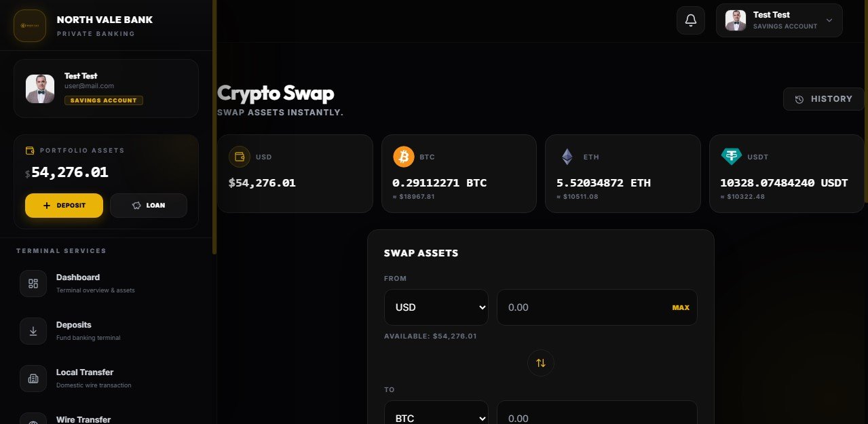Click the Tether USDT icon
The width and height of the screenshot is (868, 424).
click(x=731, y=157)
